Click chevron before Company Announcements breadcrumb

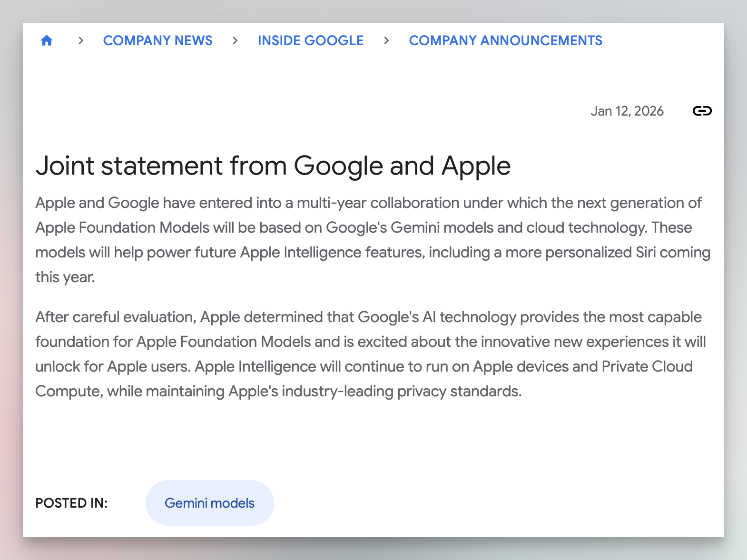386,41
